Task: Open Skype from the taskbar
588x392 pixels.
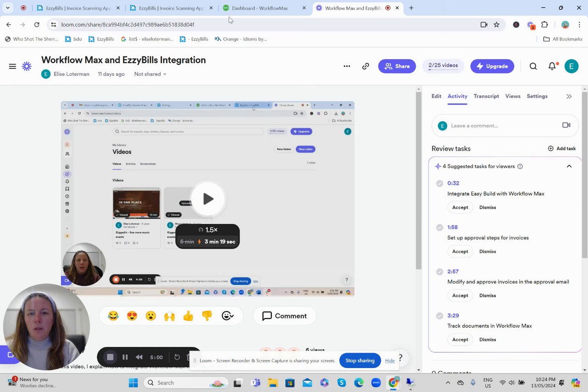Action: click(x=341, y=382)
